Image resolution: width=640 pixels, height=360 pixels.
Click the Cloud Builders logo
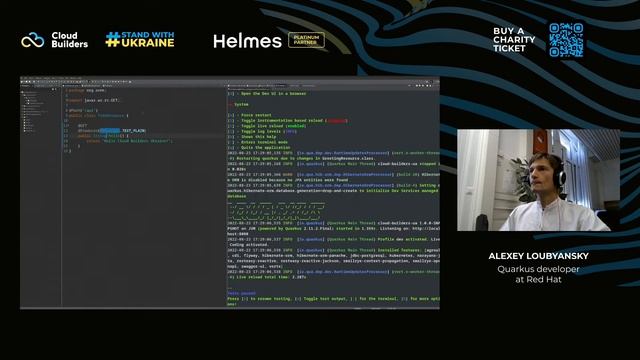[54, 40]
